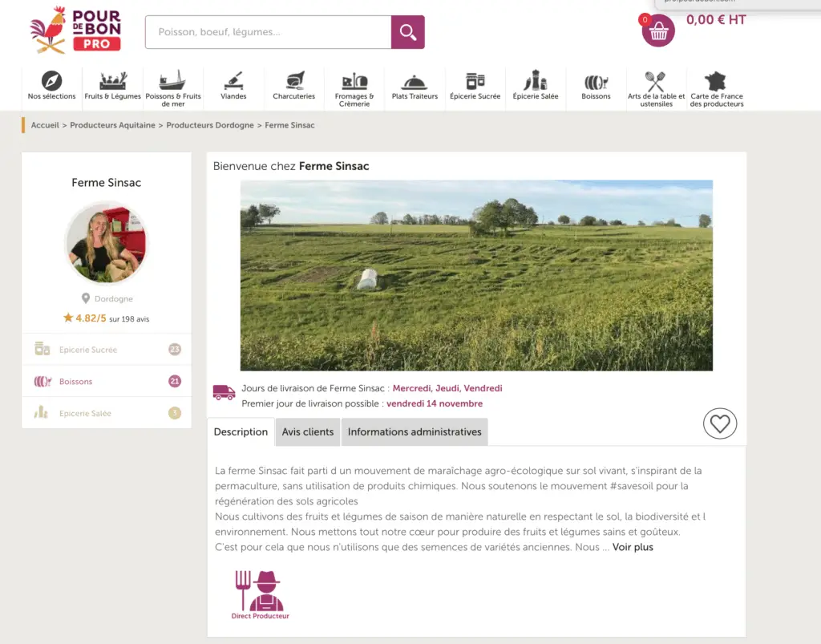Filter by Boissons in sidebar
Screen dimensions: 821x644
pos(76,382)
